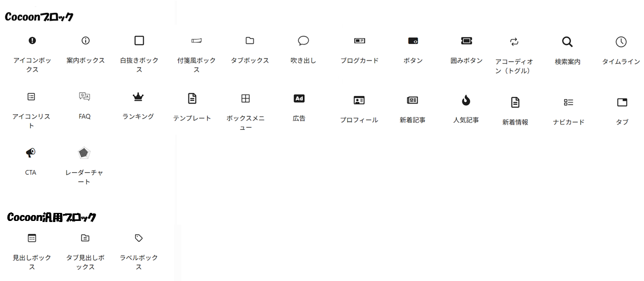
Task: Select the 見出しボックス block
Action: click(32, 238)
